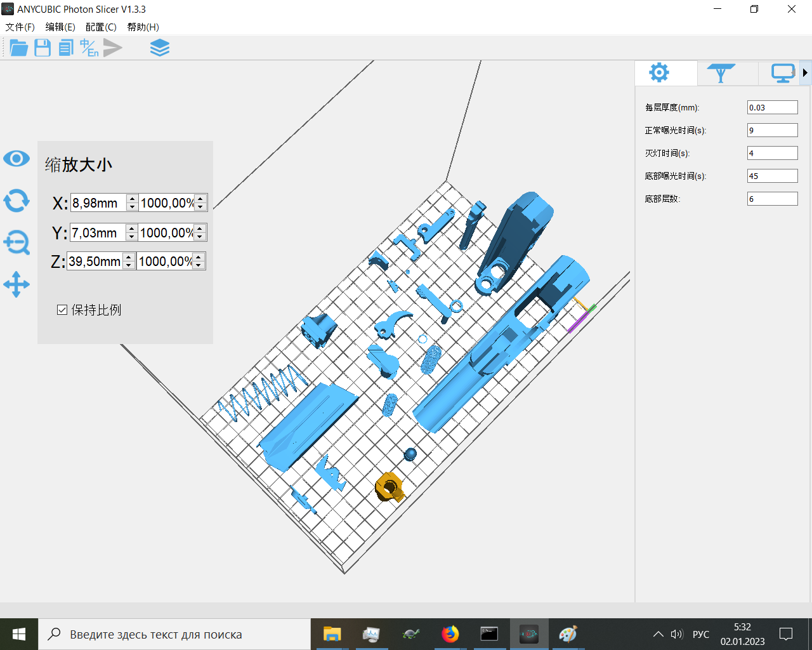Increase Z size with the up stepper
812x650 pixels.
point(129,257)
